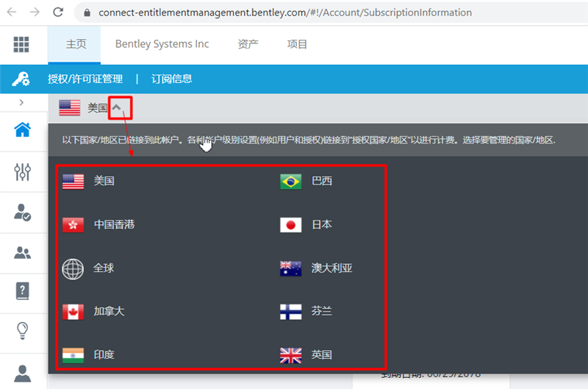Click the Japan flag icon
Viewport: 588px width, 389px height.
point(290,225)
